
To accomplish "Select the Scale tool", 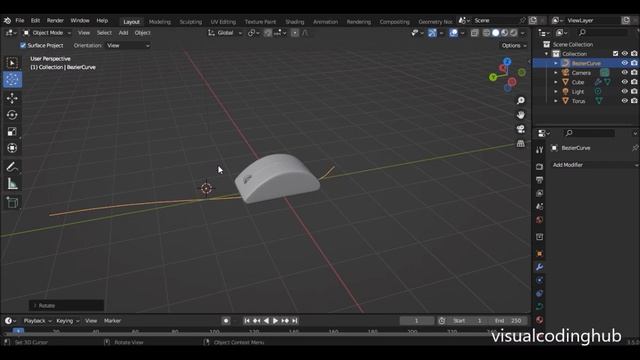I will click(12, 131).
